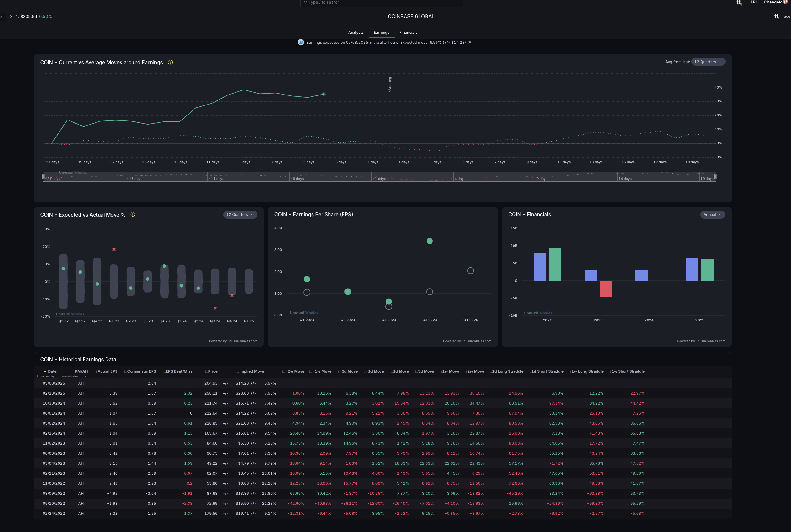Open the Avg from last 12 Quarters dropdown
791x532 pixels.
click(x=708, y=62)
